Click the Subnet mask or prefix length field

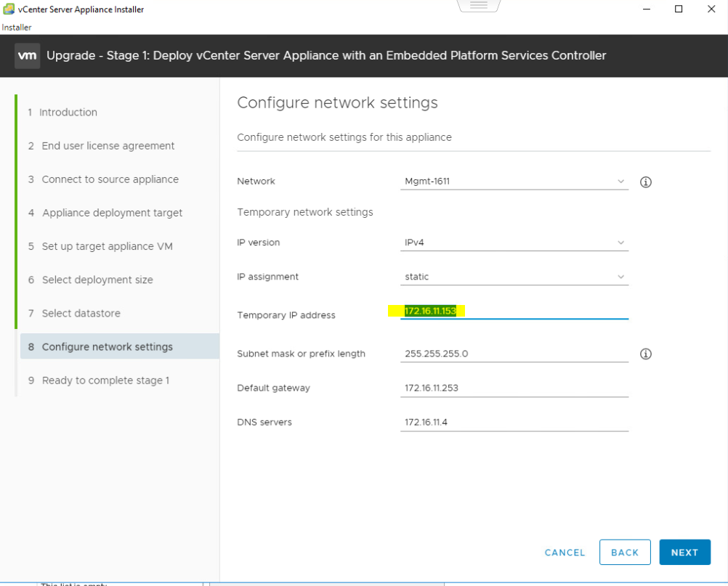[514, 354]
